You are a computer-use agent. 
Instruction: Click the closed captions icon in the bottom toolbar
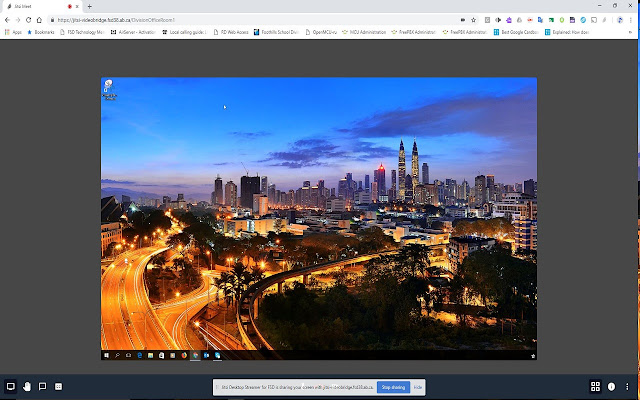(x=58, y=386)
